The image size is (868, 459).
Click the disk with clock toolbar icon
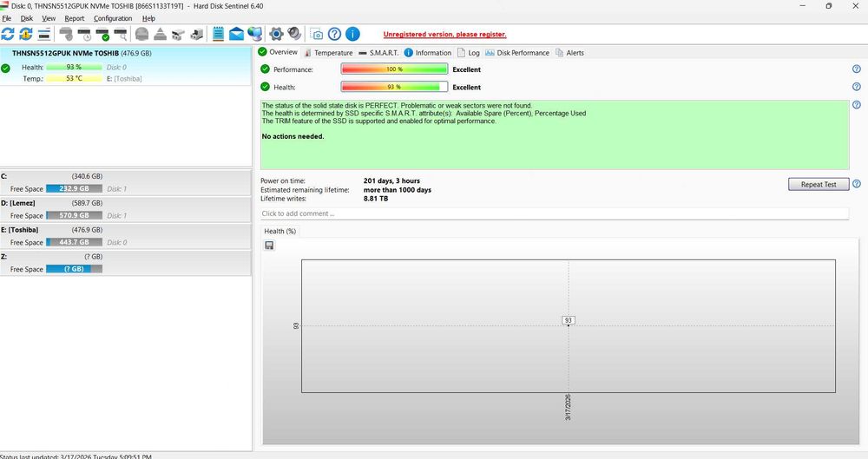[x=84, y=34]
